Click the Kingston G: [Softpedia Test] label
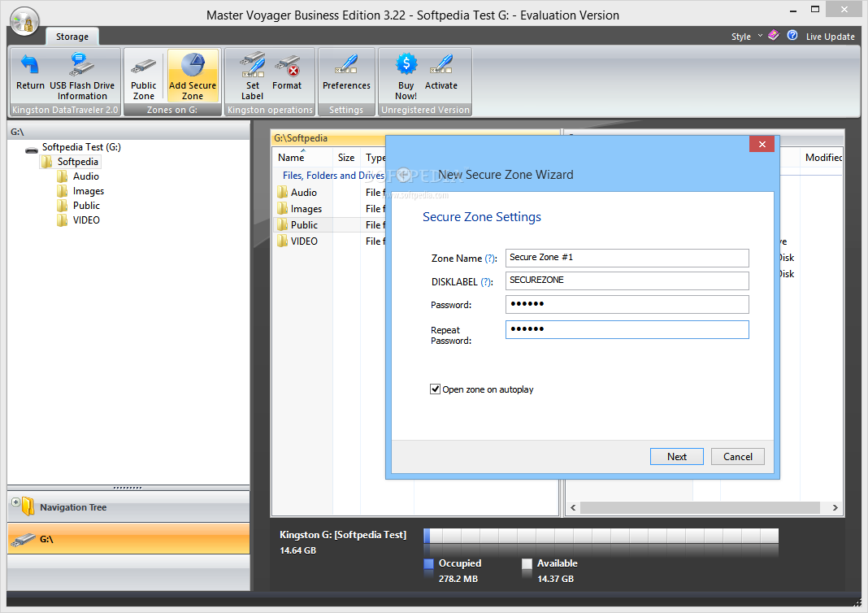The image size is (868, 613). (x=343, y=535)
